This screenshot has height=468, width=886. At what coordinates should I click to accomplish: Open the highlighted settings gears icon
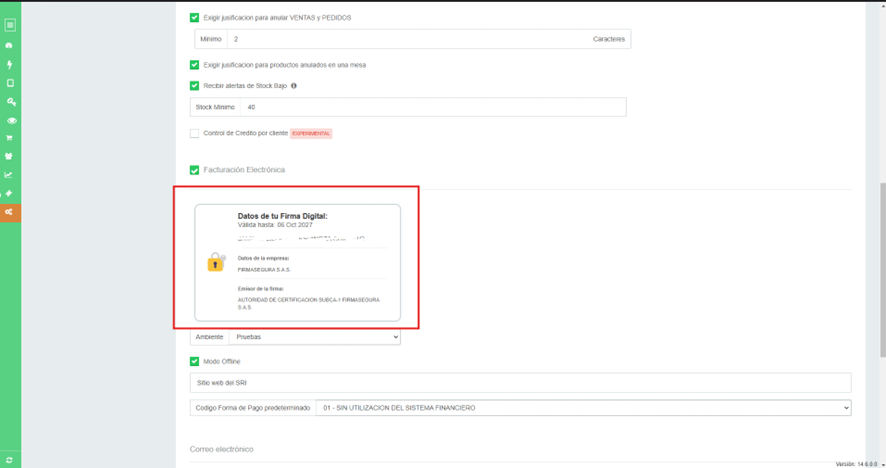tap(10, 212)
